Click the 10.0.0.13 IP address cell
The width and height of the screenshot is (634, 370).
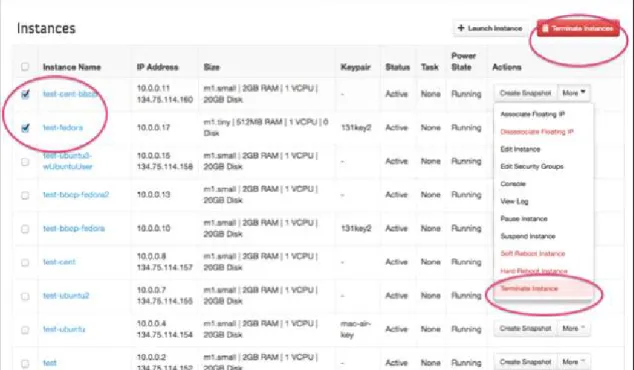[x=153, y=195]
